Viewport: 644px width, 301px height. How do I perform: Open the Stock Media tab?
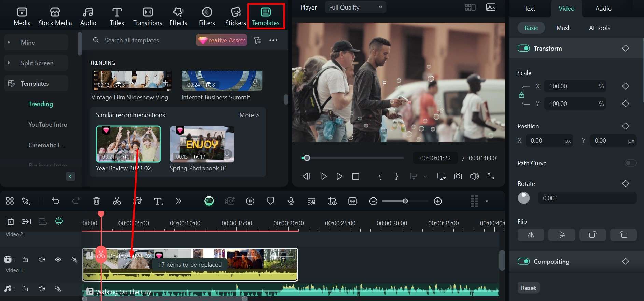tap(55, 16)
